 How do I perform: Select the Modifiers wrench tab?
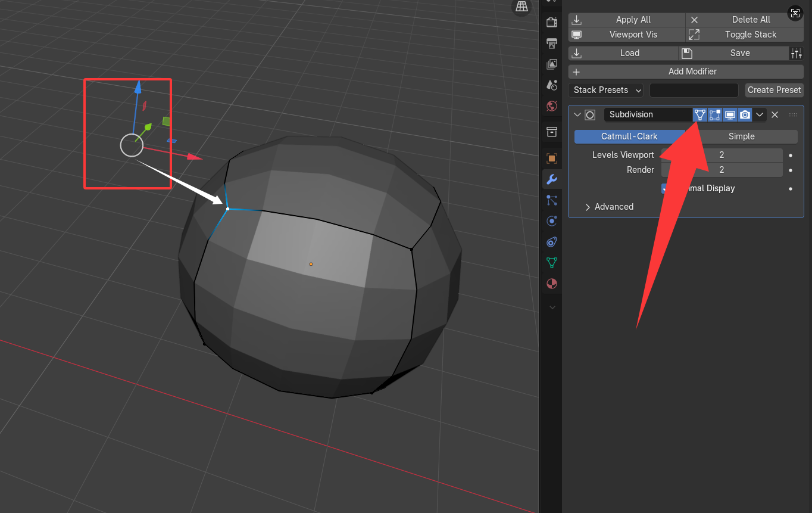[x=552, y=179]
